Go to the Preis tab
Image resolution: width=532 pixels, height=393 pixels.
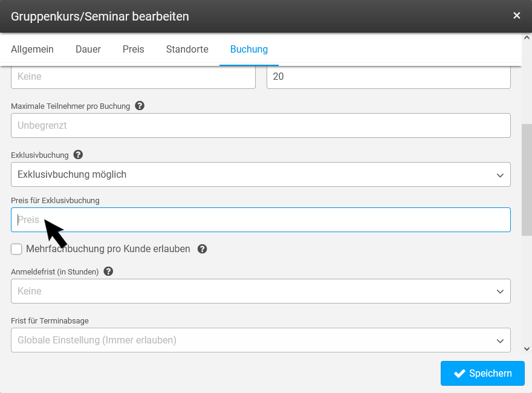tap(133, 50)
